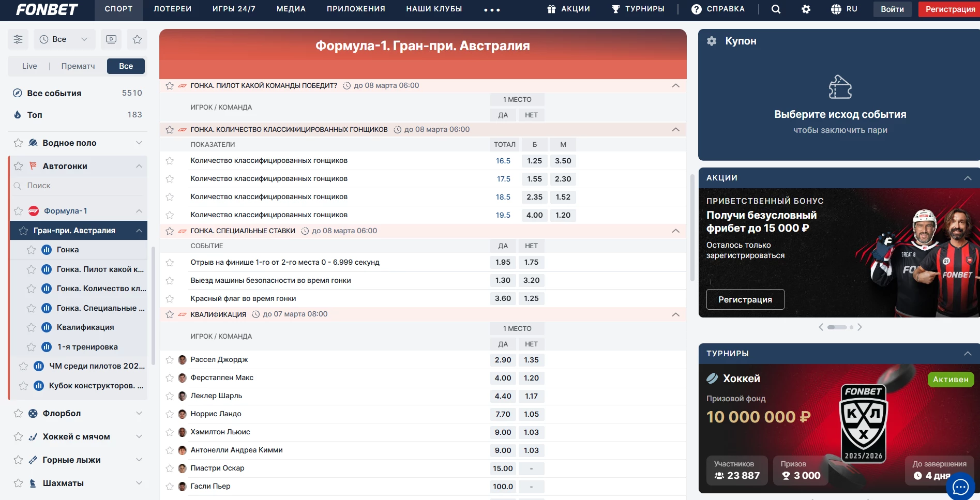The width and height of the screenshot is (980, 500).
Task: Click the Поиск search field in Автогонки
Action: tap(78, 186)
